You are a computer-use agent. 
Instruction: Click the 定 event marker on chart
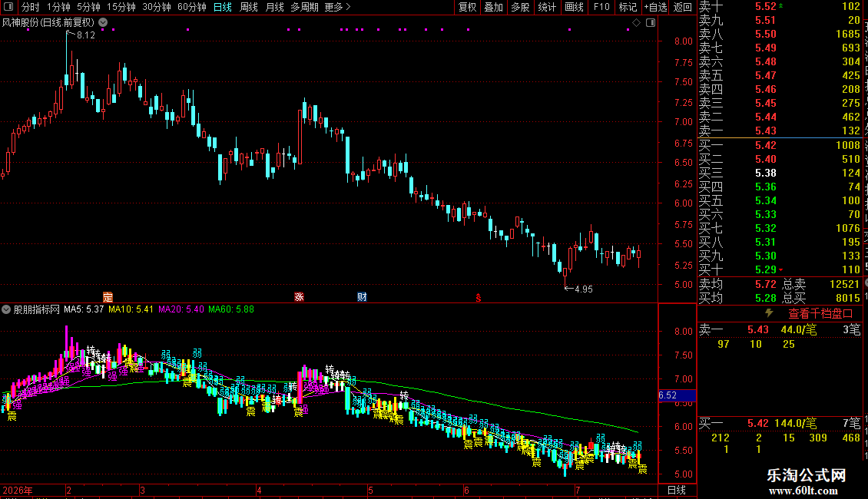pyautogui.click(x=108, y=297)
